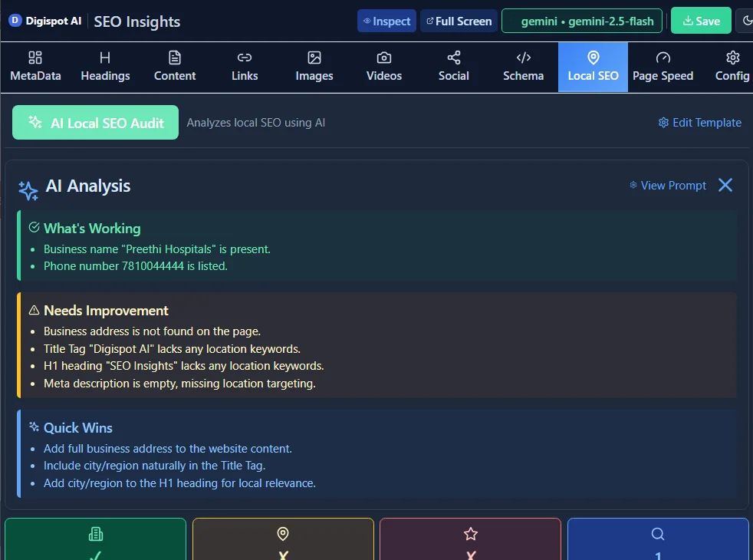This screenshot has width=753, height=560.
Task: Select the Images tab
Action: [x=314, y=67]
